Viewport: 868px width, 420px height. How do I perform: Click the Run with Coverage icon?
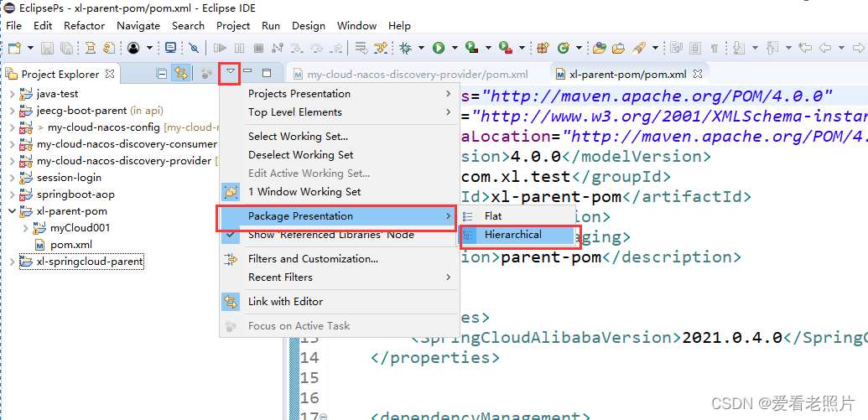point(471,48)
